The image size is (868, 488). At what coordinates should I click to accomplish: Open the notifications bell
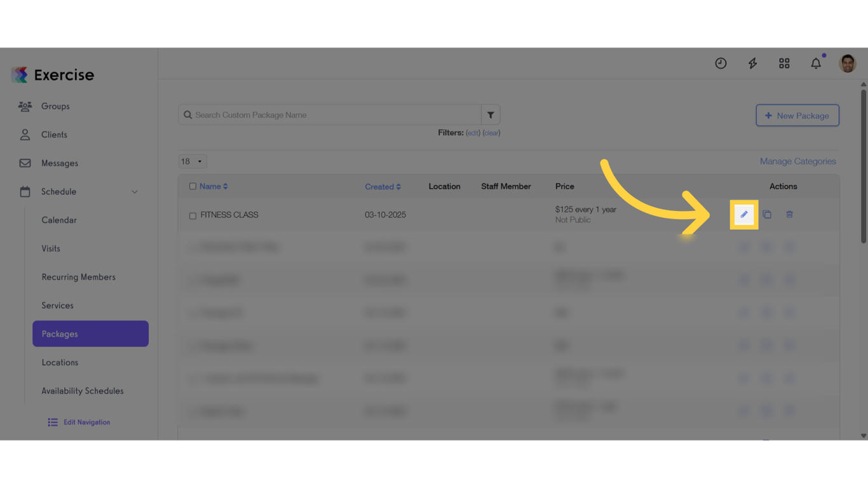coord(816,64)
